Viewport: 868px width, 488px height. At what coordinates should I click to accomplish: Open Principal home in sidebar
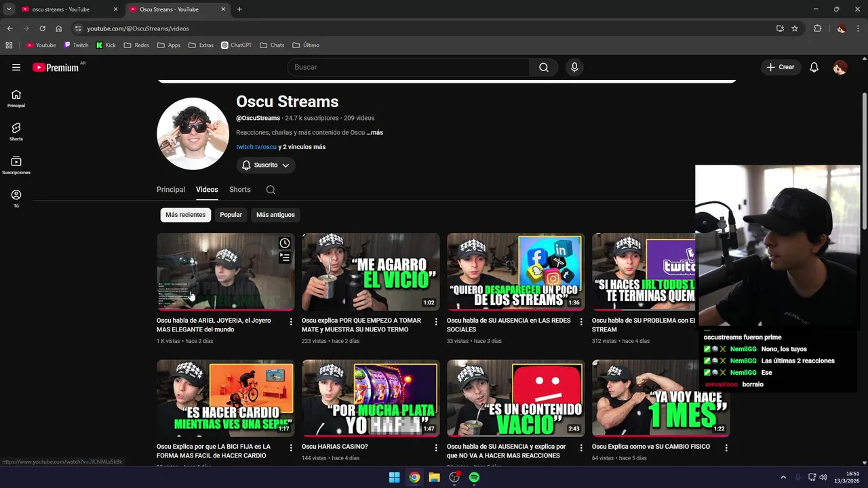click(16, 98)
